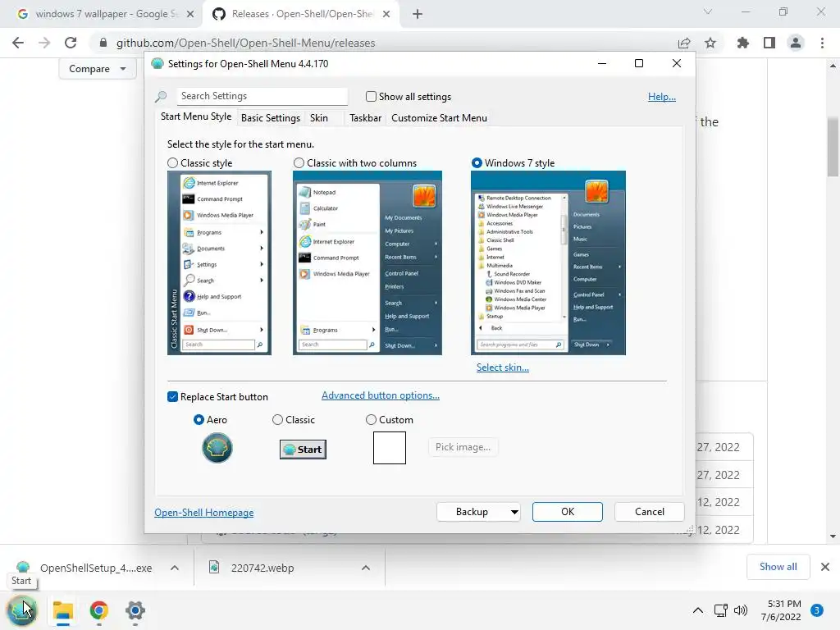Image resolution: width=840 pixels, height=630 pixels.
Task: Click Show all downloads button
Action: 778,567
